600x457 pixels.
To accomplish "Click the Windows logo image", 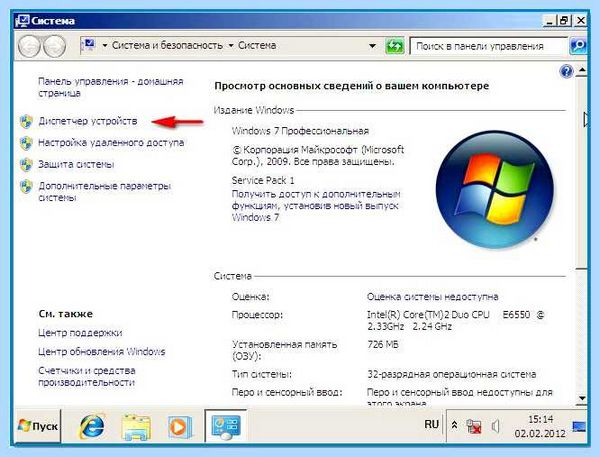I will [494, 189].
